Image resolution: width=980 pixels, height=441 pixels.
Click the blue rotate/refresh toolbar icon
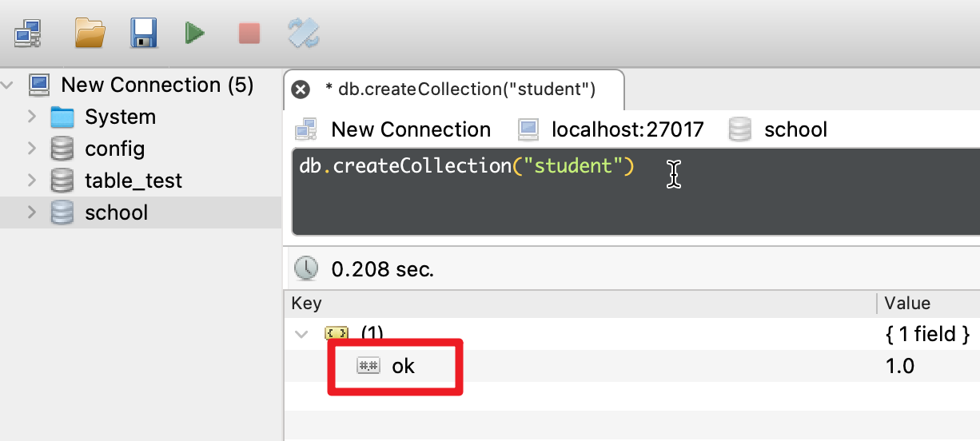click(x=304, y=34)
